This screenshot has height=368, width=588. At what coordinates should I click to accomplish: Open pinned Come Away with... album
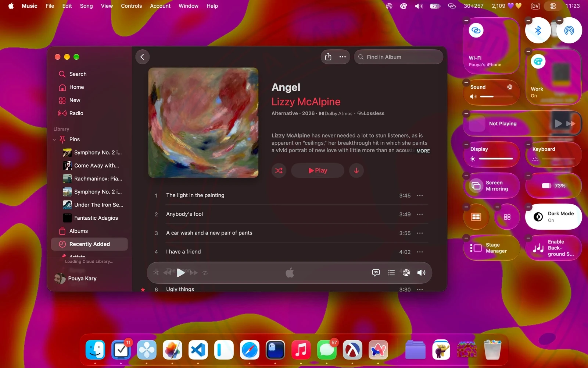[92, 166]
